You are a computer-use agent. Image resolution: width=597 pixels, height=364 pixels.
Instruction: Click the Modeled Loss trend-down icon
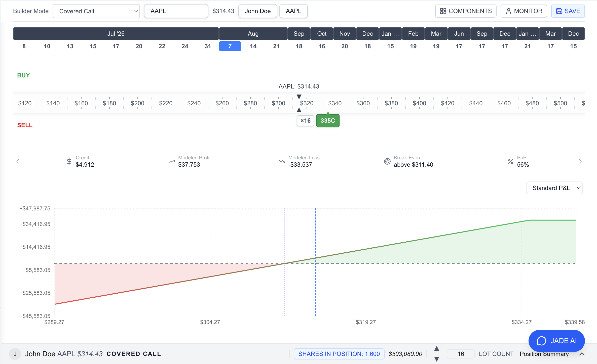click(x=282, y=161)
